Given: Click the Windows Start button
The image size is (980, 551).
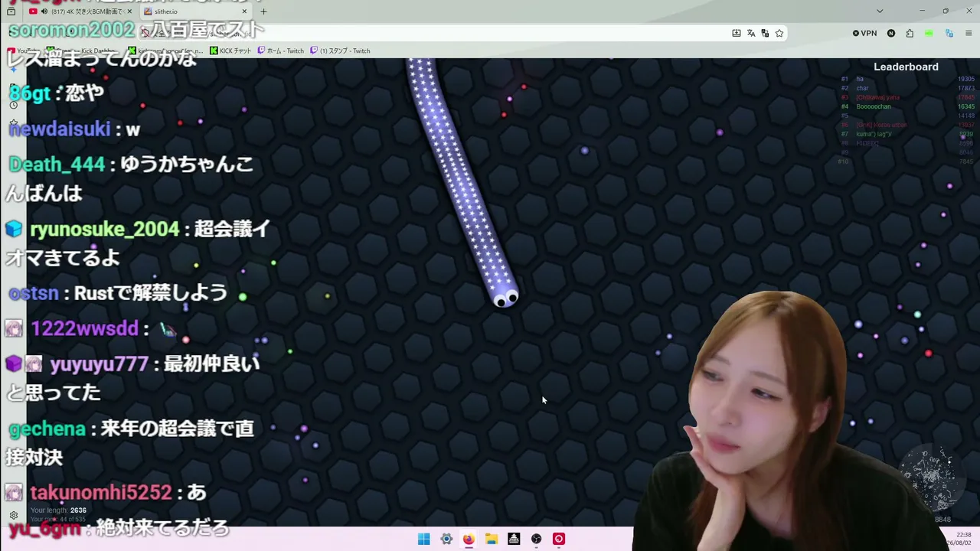Looking at the screenshot, I should pos(423,539).
